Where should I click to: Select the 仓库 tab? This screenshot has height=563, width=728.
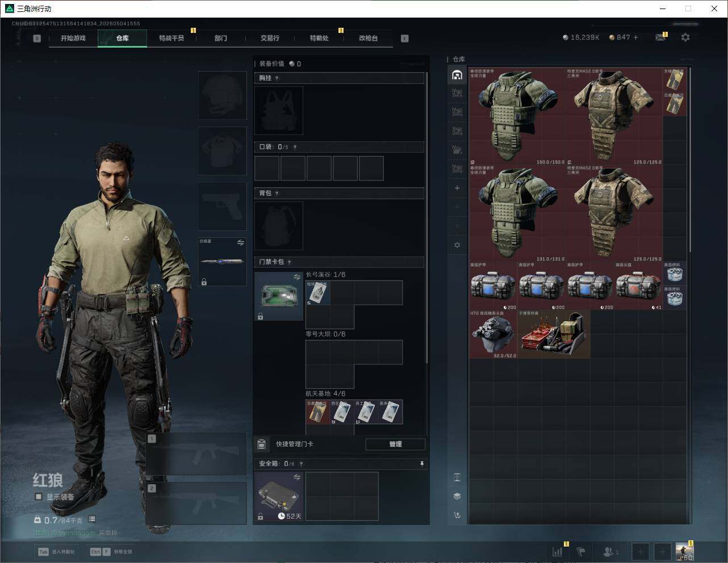[x=123, y=38]
